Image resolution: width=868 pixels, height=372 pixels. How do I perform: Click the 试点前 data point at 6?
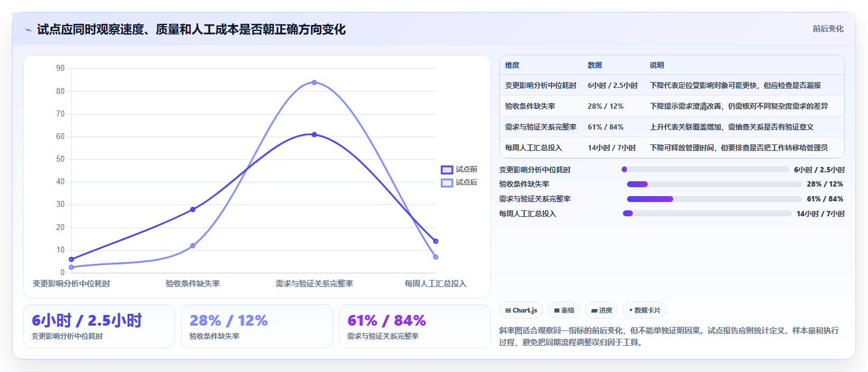pyautogui.click(x=71, y=259)
